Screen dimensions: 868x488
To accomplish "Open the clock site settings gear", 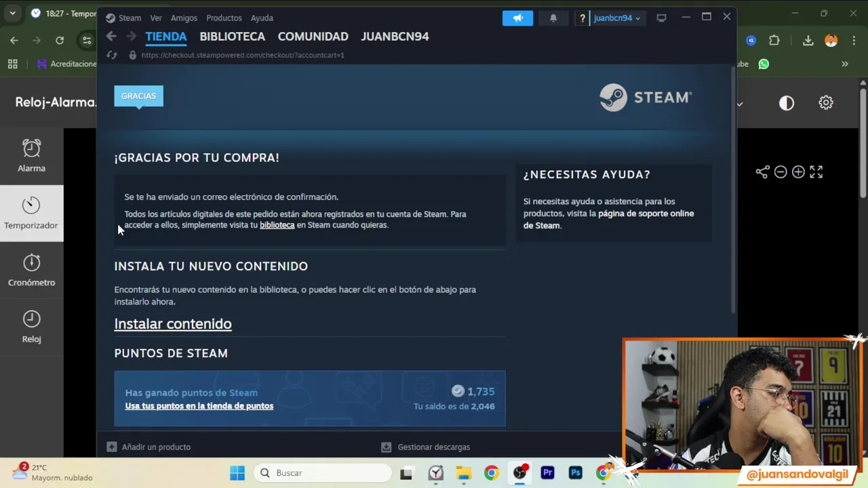I will (x=825, y=102).
